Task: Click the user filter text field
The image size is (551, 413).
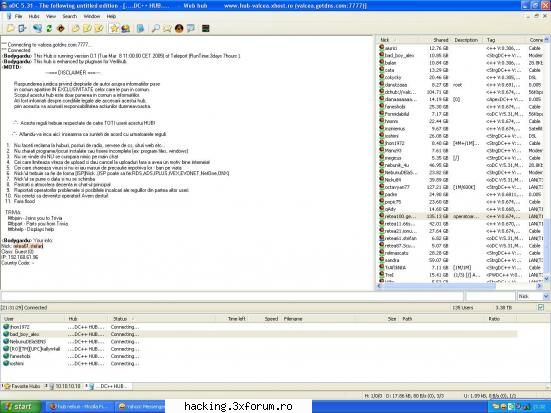Action: (x=491, y=296)
